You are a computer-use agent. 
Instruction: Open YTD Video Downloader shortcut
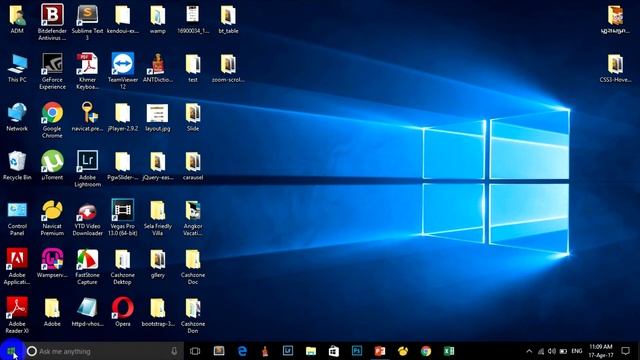pyautogui.click(x=87, y=218)
